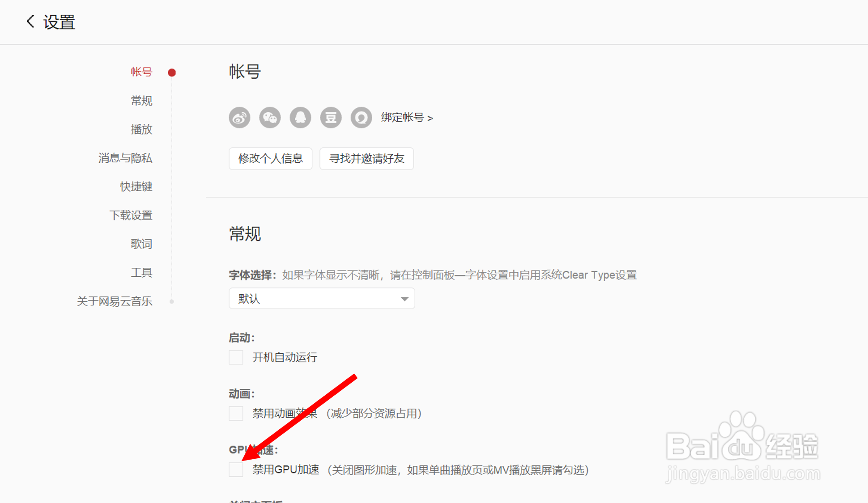Bind Douban account icon
868x503 pixels.
click(331, 118)
